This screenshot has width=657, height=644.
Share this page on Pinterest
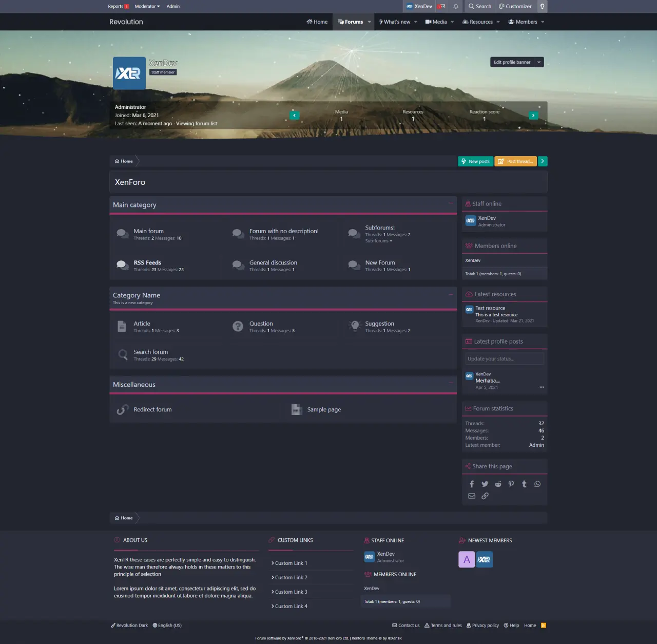(x=511, y=484)
